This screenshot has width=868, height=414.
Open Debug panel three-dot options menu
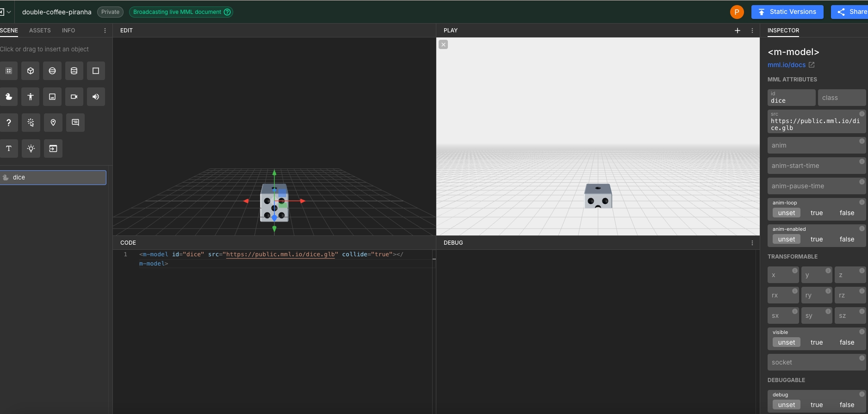pyautogui.click(x=752, y=243)
